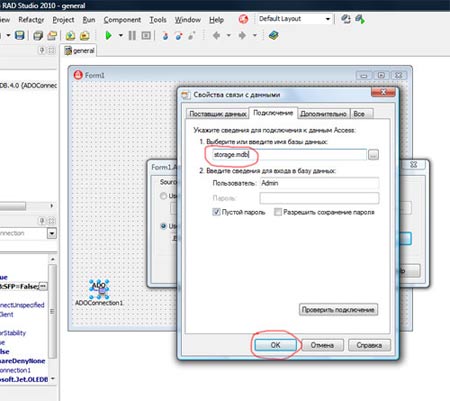Image resolution: width=450 pixels, height=401 pixels.
Task: Click the Step Over debug icon
Action: coord(178,35)
